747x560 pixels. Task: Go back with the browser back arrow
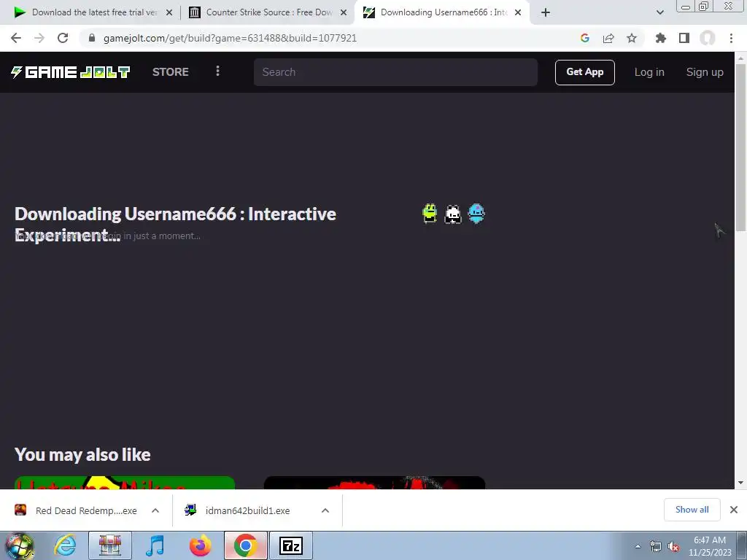16,38
